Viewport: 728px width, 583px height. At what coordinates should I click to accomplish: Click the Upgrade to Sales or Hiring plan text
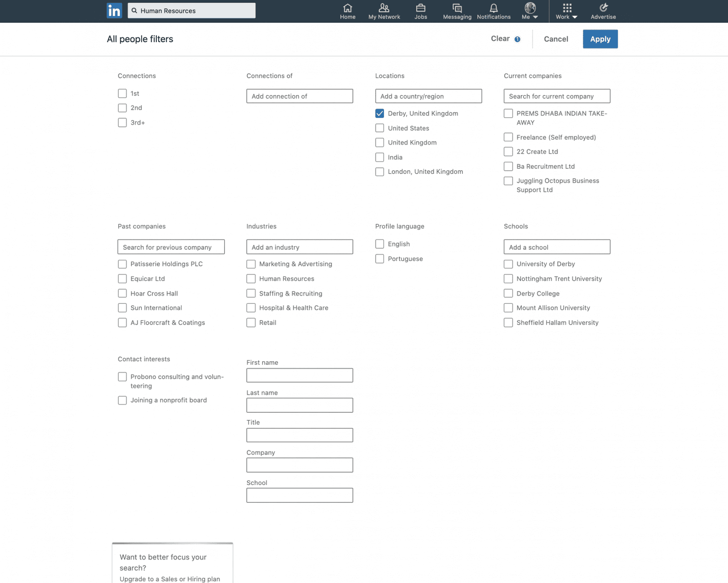170,579
